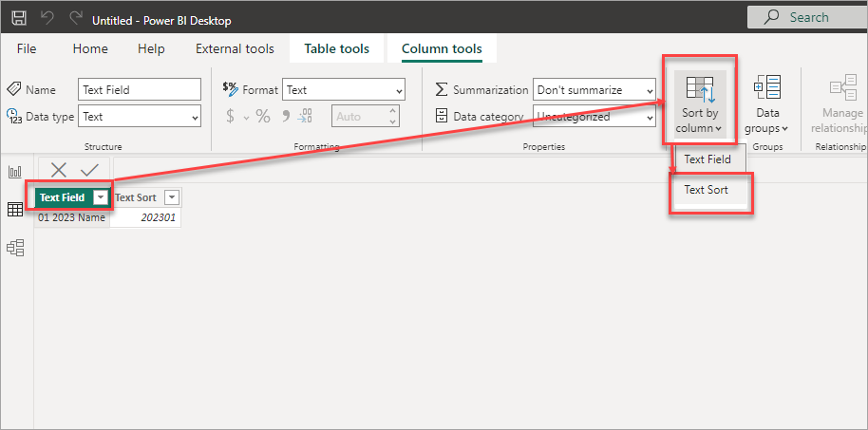Click the cell reading 202301
Screen dimensions: 868x430
(x=145, y=217)
